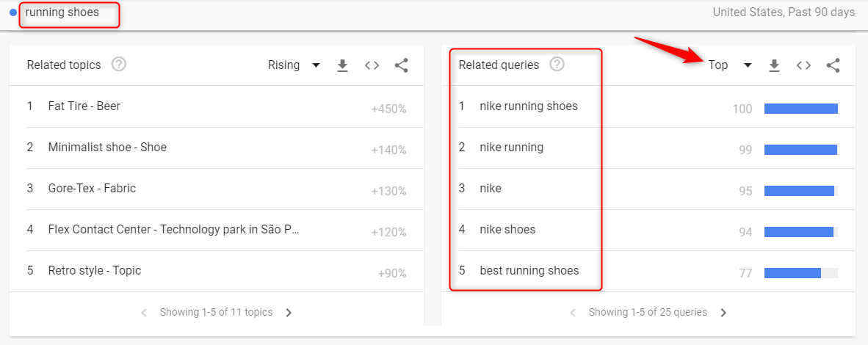Viewport: 868px width, 345px height.
Task: Get embed code for Related queries
Action: pos(803,65)
